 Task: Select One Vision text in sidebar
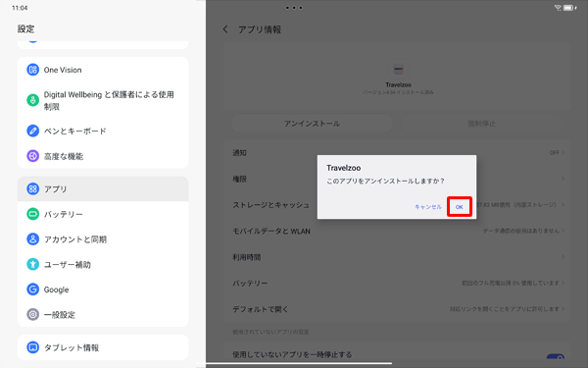(x=63, y=70)
